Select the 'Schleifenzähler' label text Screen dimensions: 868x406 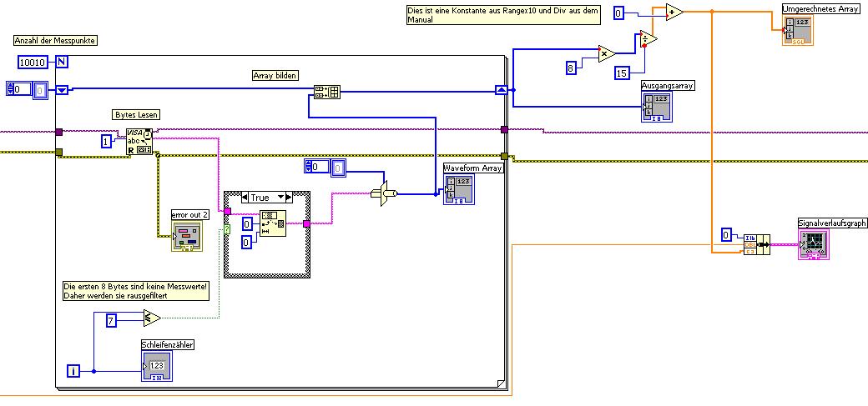169,345
